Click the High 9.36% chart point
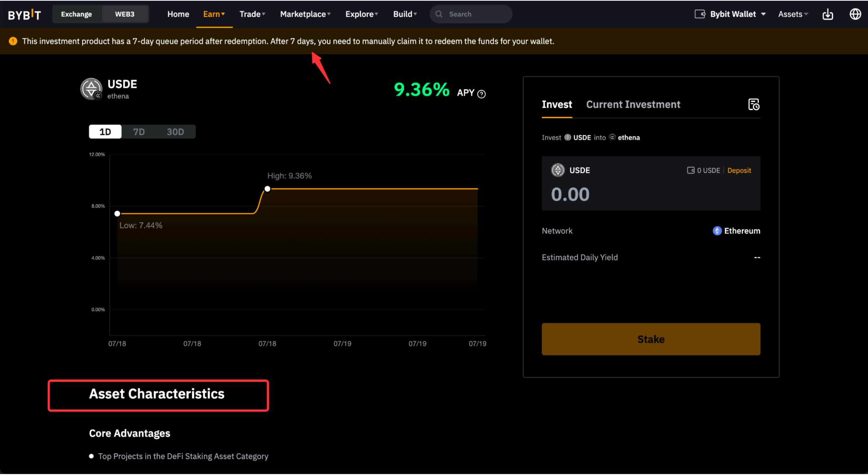The image size is (868, 476). 267,189
